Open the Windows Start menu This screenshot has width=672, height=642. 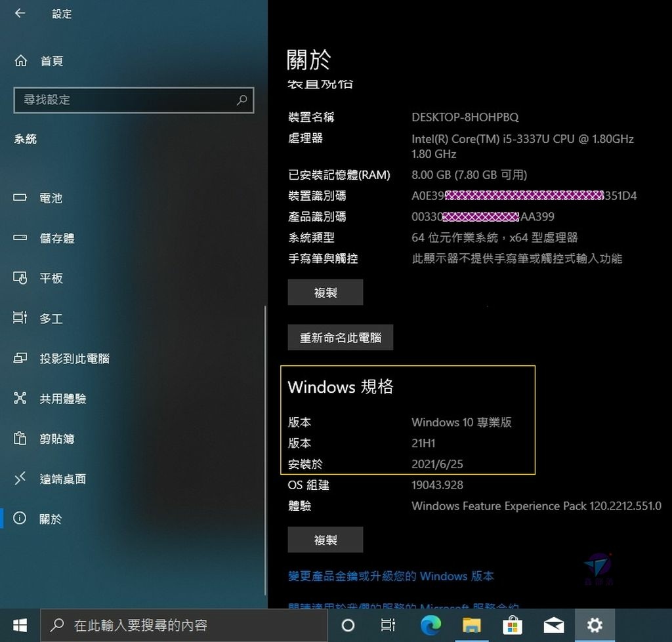[20, 626]
